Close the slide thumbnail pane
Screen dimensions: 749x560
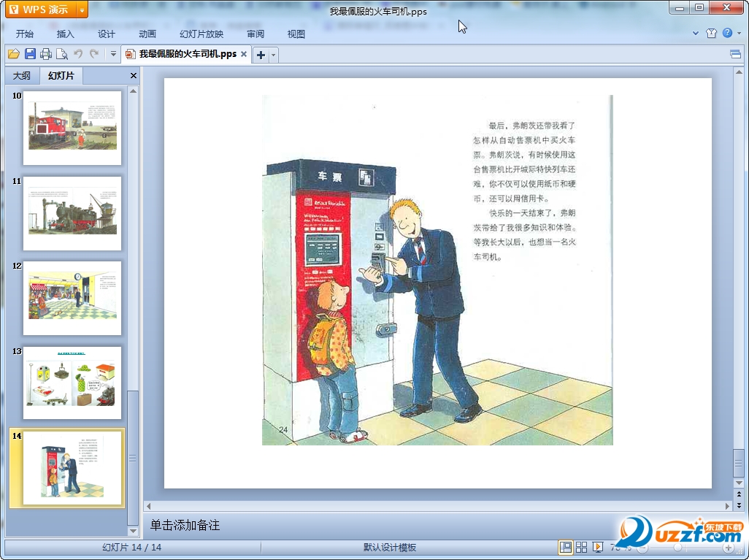(x=134, y=75)
